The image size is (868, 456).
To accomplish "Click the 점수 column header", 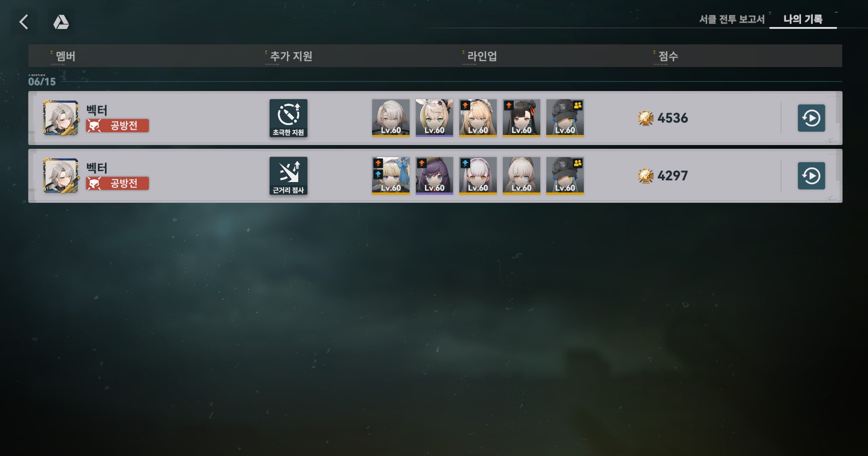I will click(x=668, y=56).
